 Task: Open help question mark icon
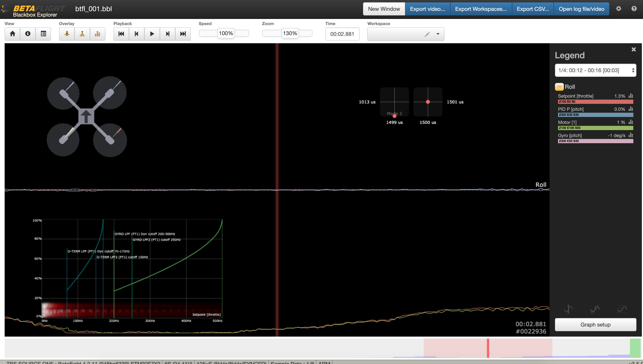[634, 9]
